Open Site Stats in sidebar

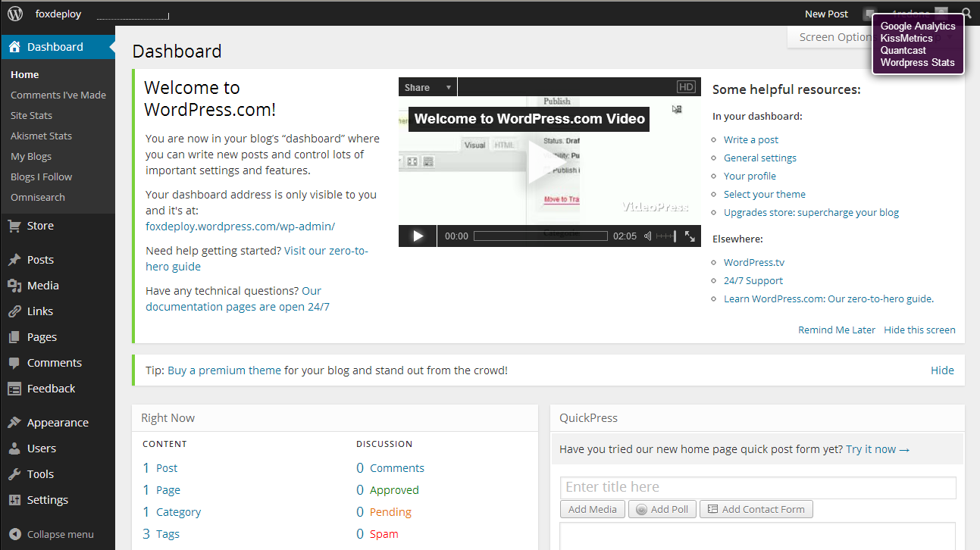coord(31,115)
